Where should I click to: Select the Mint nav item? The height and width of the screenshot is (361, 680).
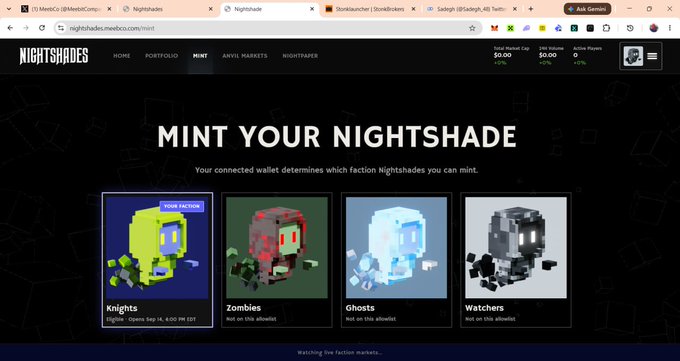200,56
